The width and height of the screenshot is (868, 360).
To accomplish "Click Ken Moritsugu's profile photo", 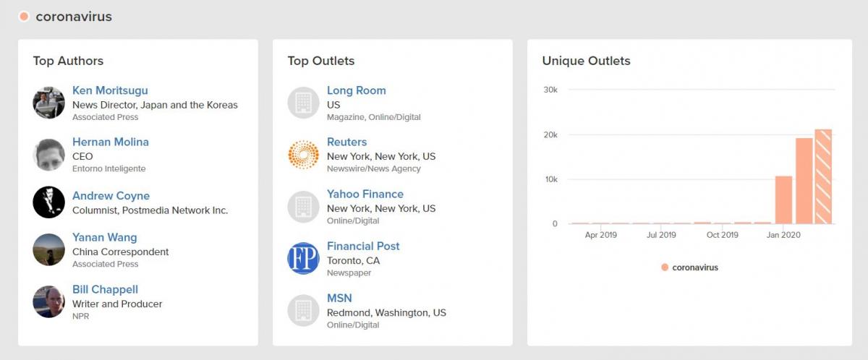I will click(48, 103).
